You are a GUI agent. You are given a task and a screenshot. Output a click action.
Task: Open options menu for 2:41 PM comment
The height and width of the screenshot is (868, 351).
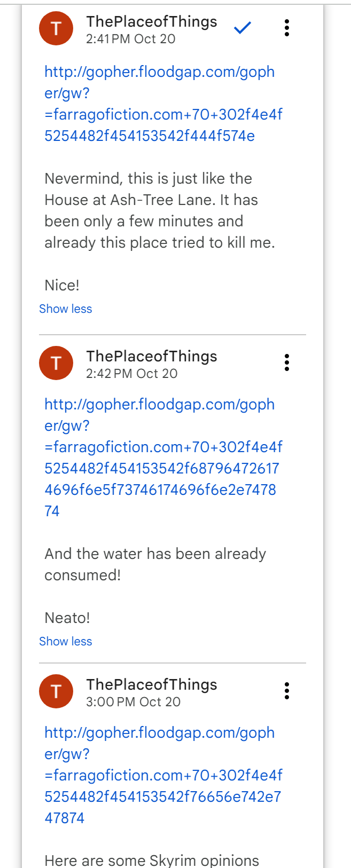tap(287, 28)
